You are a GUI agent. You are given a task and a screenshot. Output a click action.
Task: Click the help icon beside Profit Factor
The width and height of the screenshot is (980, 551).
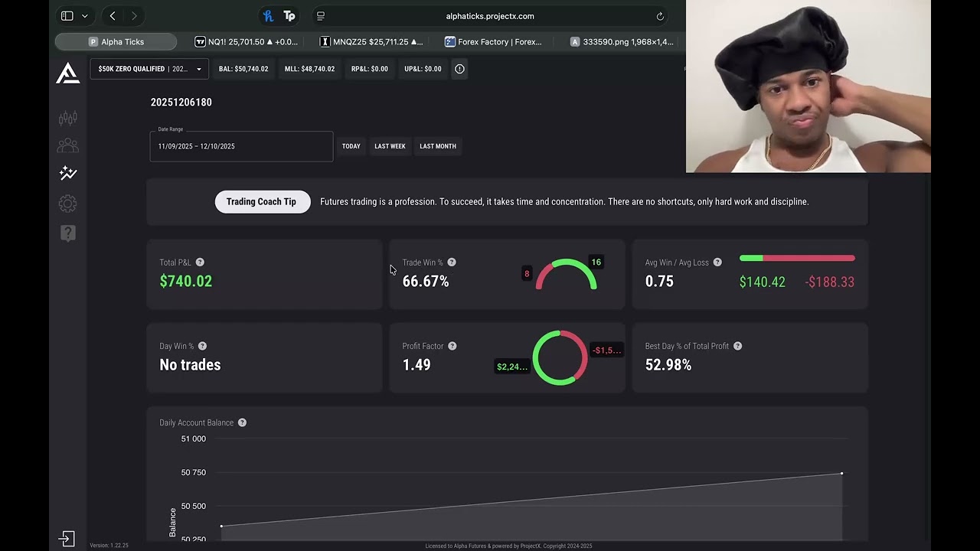[x=452, y=346]
